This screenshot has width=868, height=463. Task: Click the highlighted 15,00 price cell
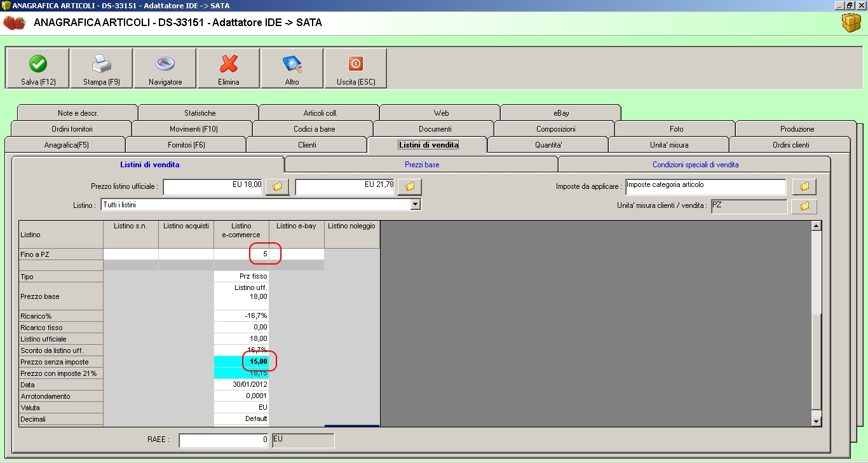click(241, 362)
